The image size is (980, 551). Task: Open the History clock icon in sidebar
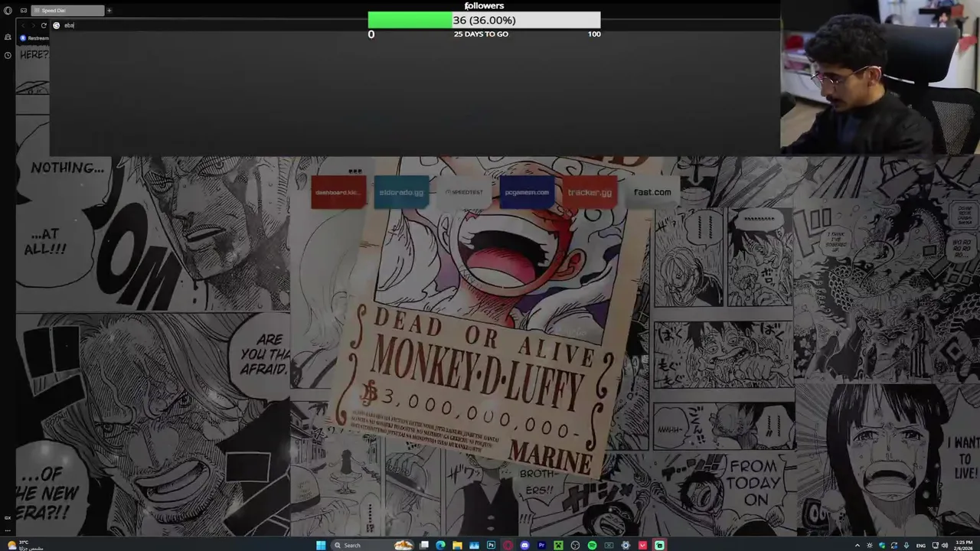pos(8,55)
